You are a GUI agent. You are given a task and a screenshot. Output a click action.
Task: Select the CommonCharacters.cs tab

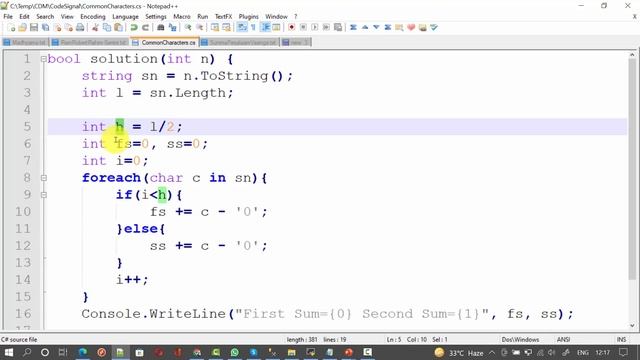click(x=164, y=42)
